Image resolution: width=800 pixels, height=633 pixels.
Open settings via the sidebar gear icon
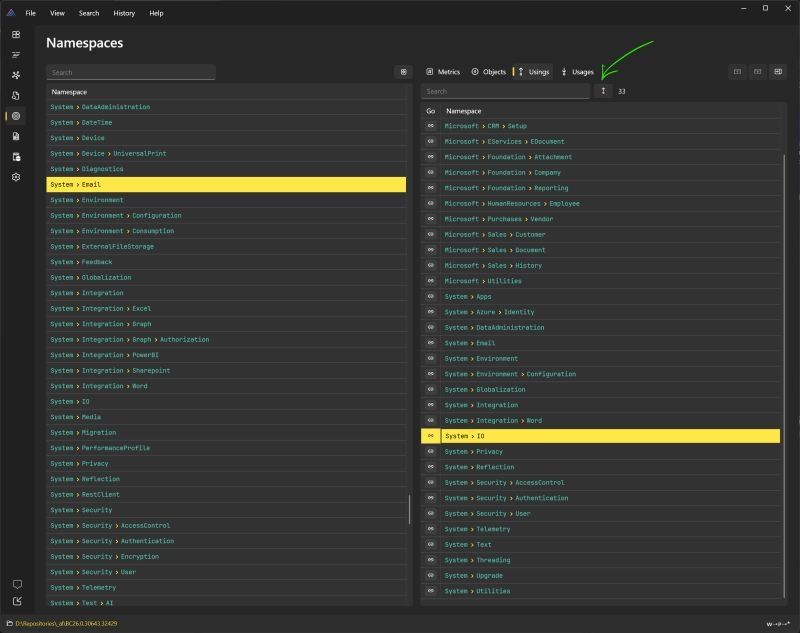coord(16,177)
